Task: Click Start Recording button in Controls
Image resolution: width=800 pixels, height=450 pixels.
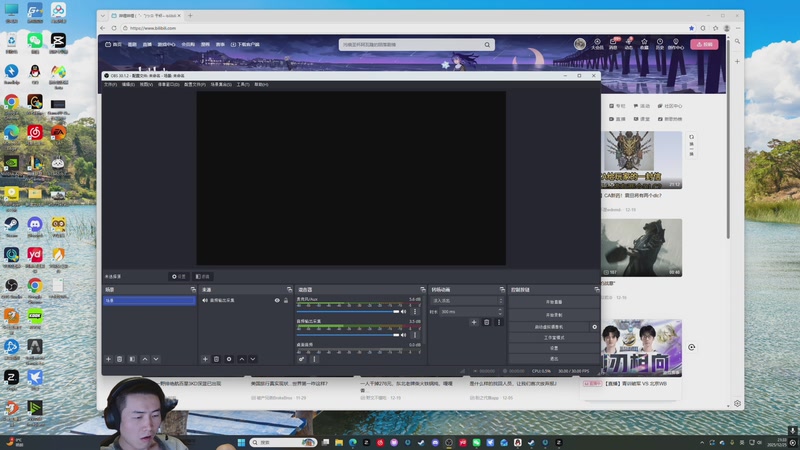Action: tap(554, 315)
